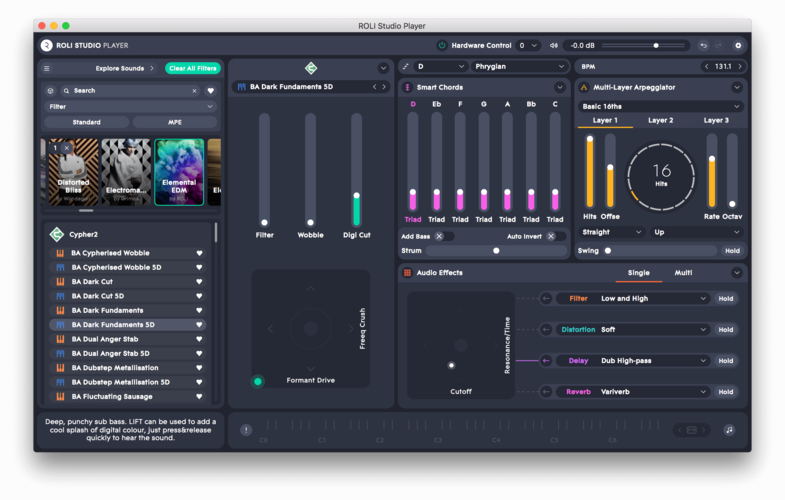Remove the Distorted Bliss pack filter
Viewport: 785px width, 500px height.
[67, 148]
